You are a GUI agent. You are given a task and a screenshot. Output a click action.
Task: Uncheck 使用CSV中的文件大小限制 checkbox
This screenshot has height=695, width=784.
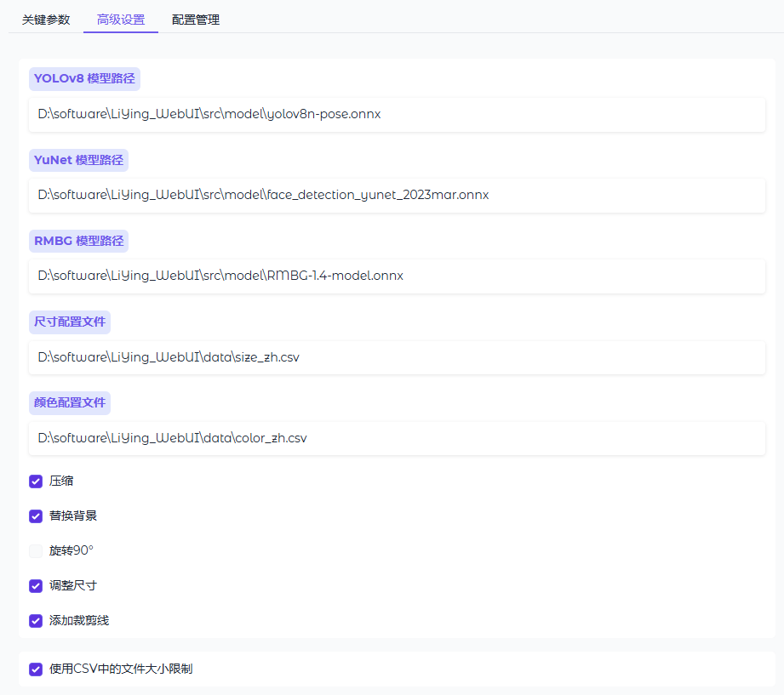[36, 669]
